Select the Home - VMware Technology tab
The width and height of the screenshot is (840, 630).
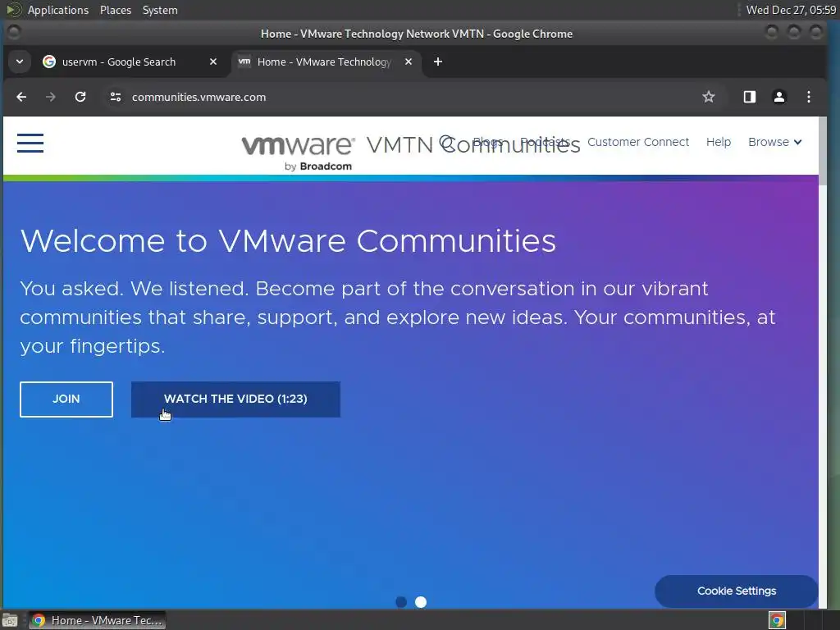click(324, 62)
